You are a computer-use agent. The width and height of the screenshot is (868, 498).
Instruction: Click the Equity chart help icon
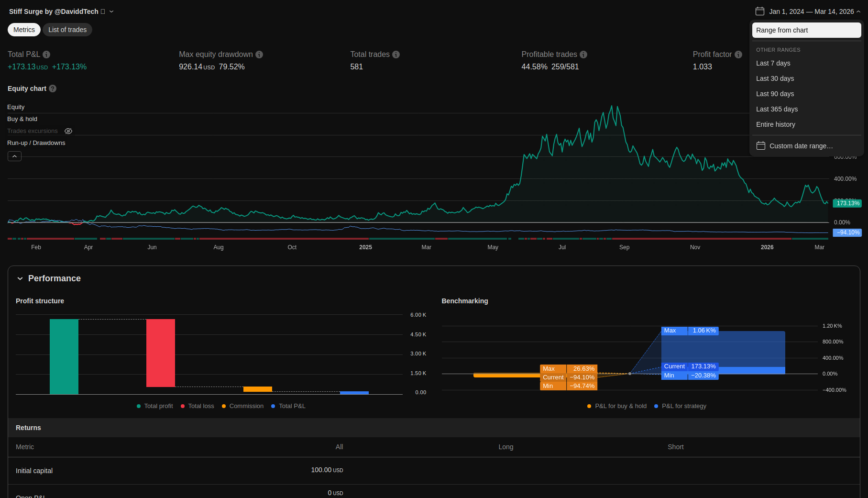pos(53,89)
